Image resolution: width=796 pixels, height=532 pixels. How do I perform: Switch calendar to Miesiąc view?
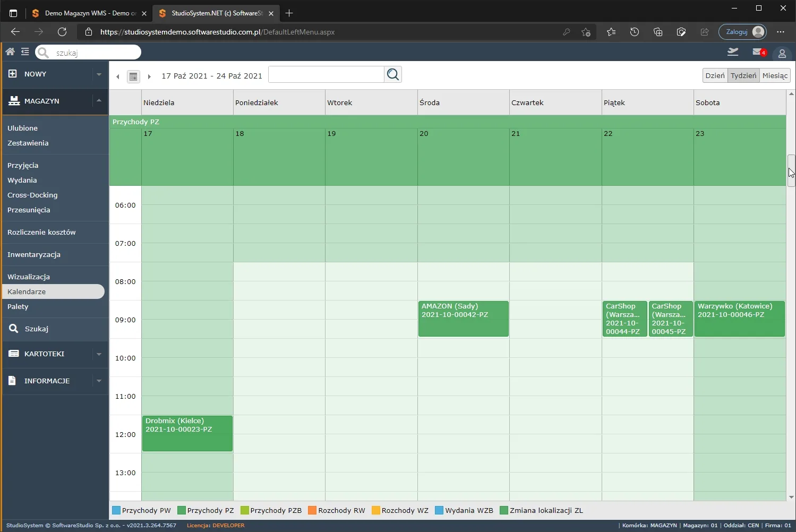[x=775, y=75]
